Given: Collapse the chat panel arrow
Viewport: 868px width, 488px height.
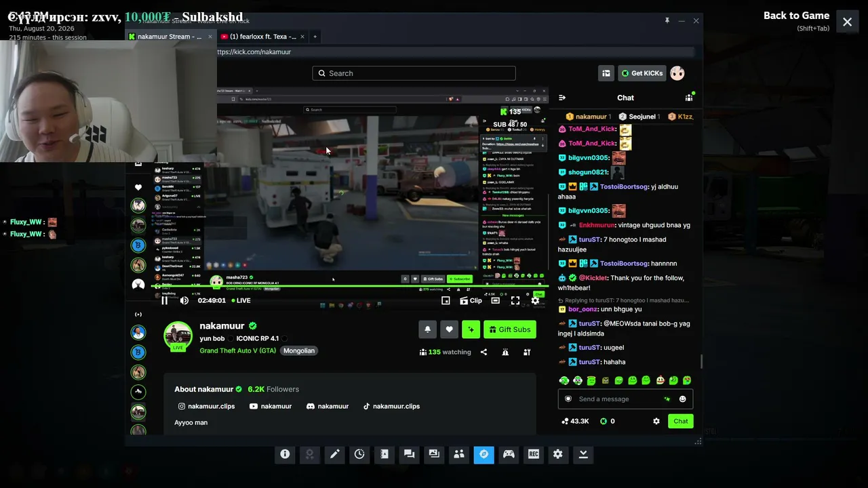Looking at the screenshot, I should point(562,98).
